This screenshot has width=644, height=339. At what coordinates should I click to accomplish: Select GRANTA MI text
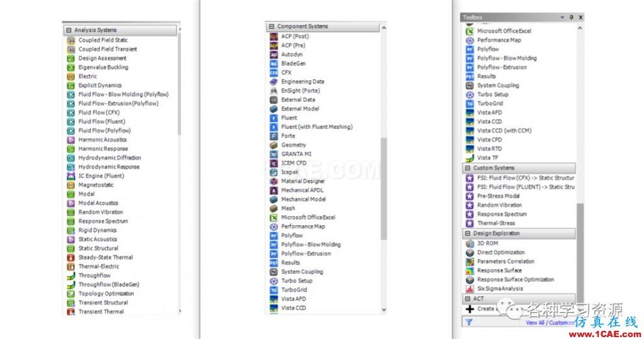(297, 154)
